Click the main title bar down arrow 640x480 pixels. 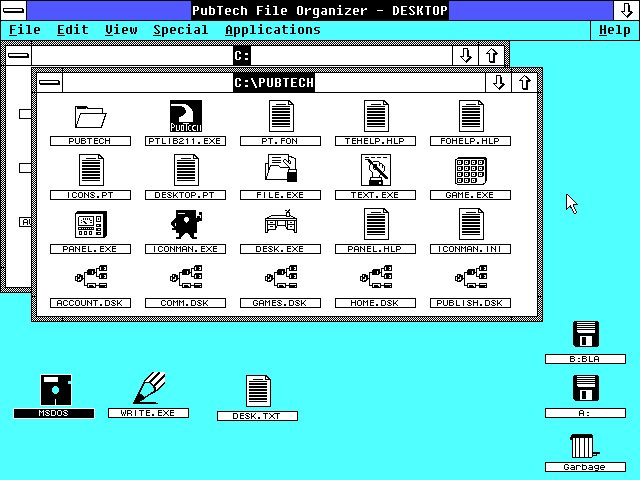(626, 11)
